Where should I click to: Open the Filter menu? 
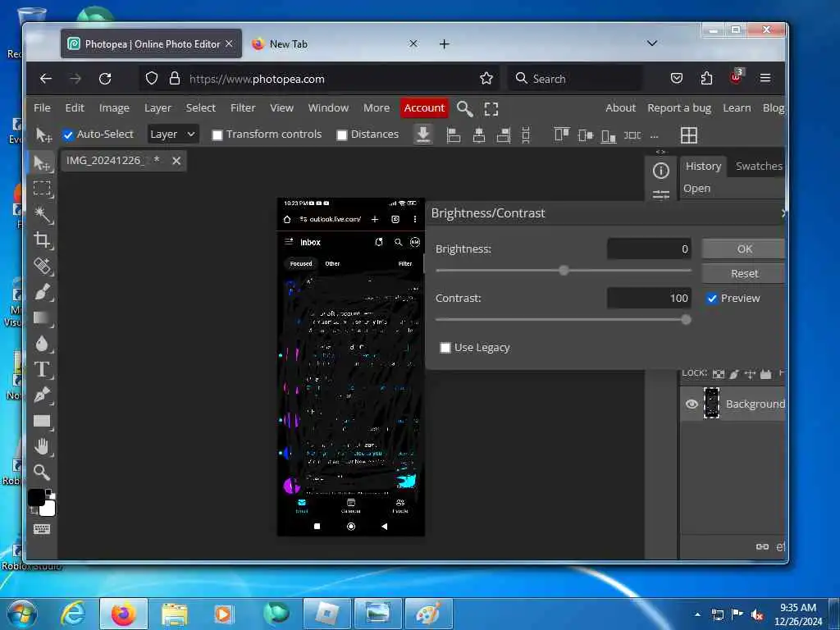click(x=243, y=107)
